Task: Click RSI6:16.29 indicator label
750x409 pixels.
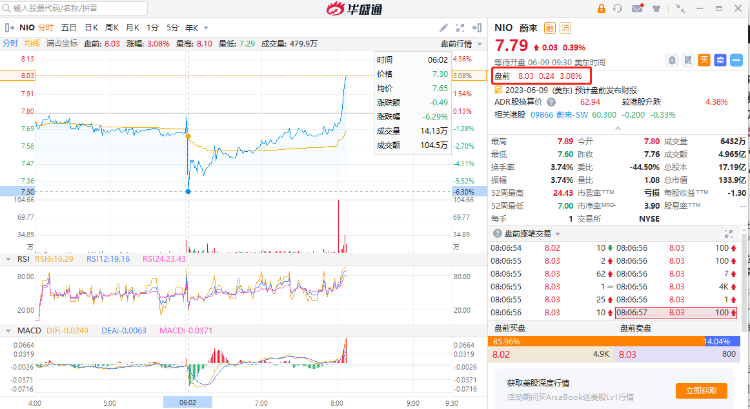Action: tap(54, 259)
